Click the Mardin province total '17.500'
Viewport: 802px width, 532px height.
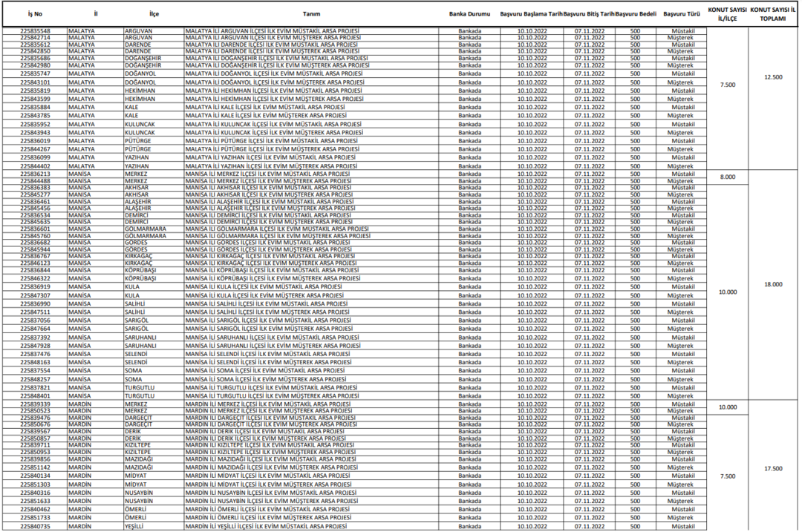(x=773, y=469)
